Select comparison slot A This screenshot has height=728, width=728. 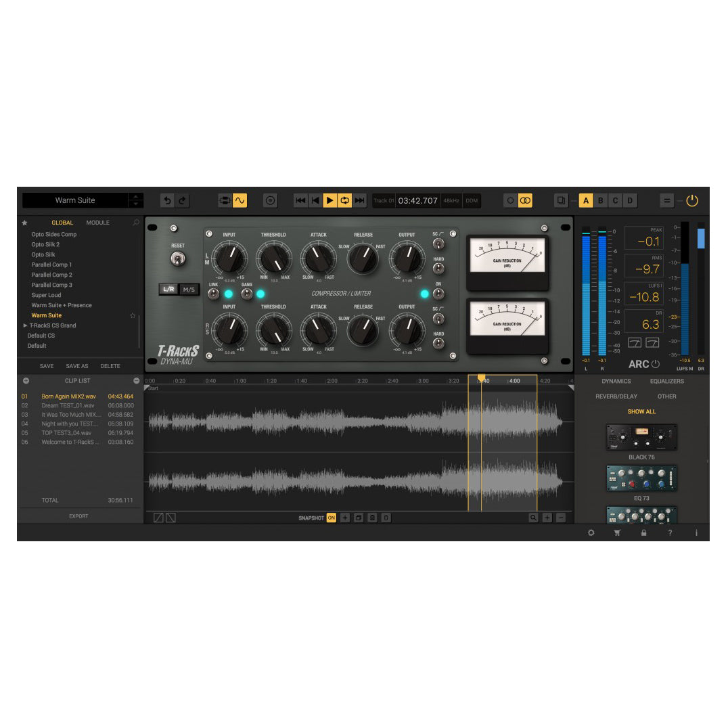click(586, 200)
